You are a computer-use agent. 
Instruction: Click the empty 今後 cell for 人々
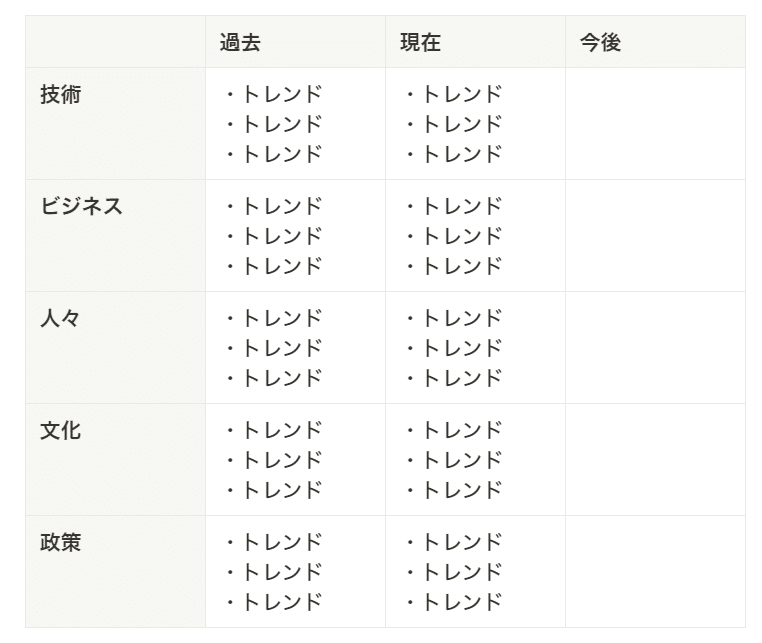(655, 347)
